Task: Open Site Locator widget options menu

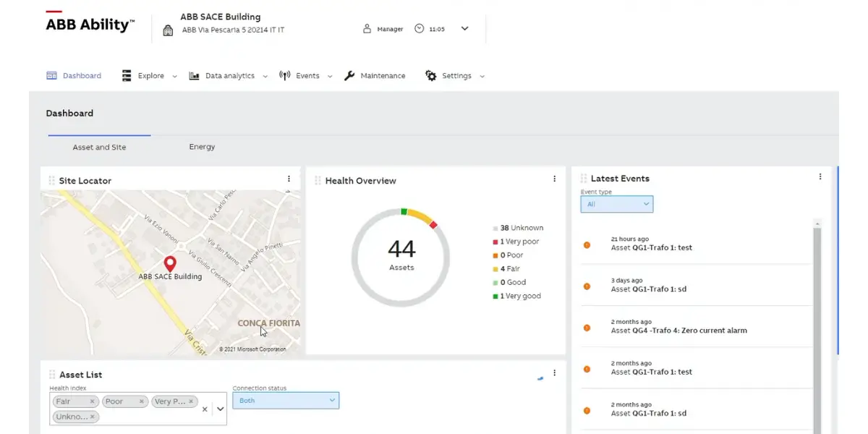Action: pyautogui.click(x=289, y=179)
